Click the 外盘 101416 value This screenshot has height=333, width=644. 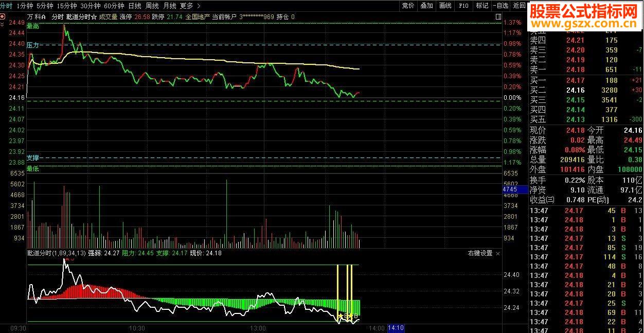573,169
